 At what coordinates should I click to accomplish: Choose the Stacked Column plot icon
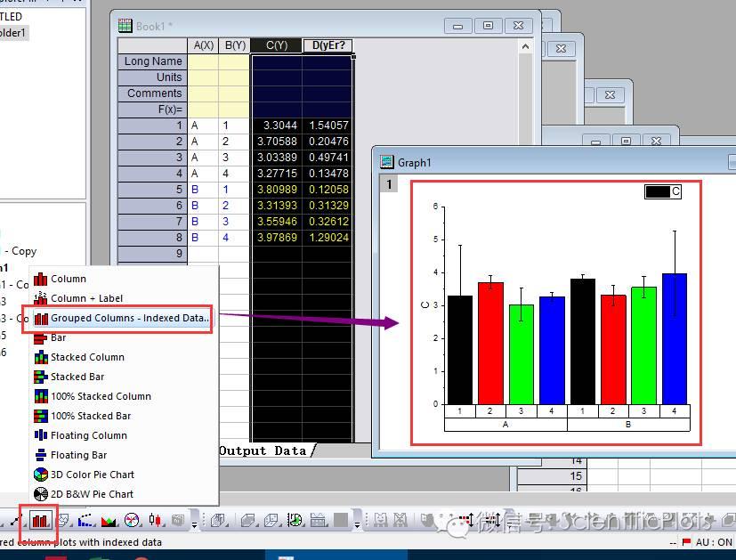40,357
